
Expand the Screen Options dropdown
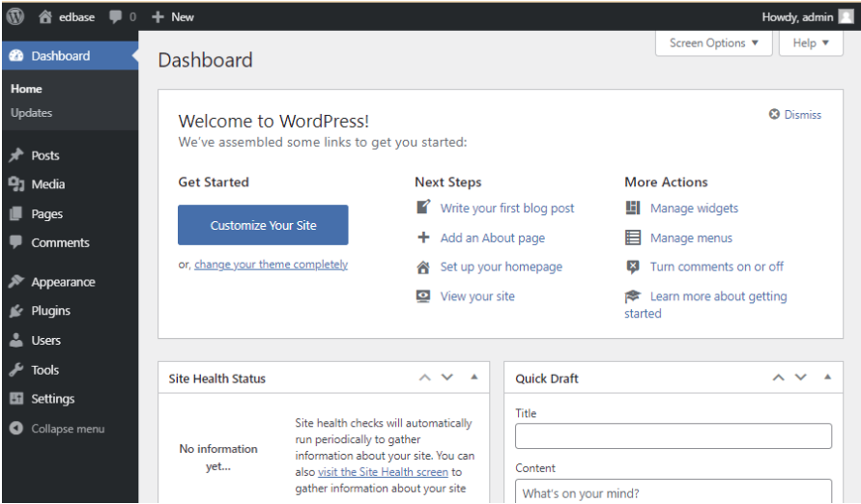[714, 42]
